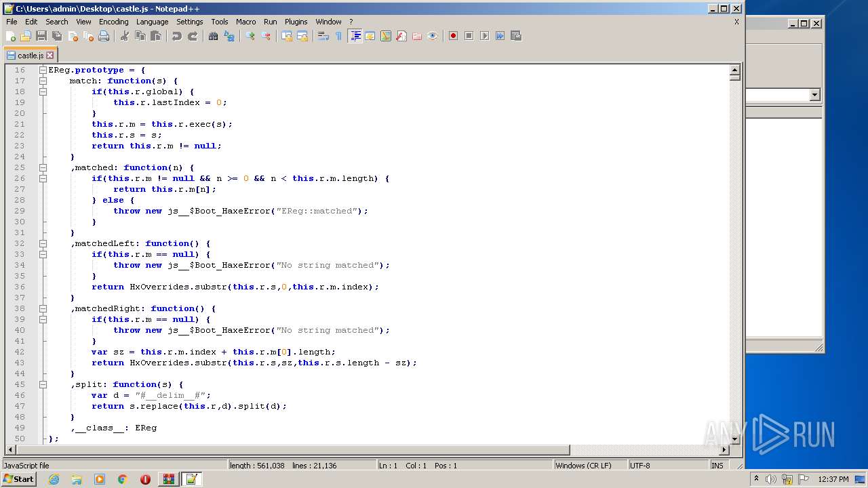Collapse the split function fold on line 45
Viewport: 868px width, 488px height.
(x=43, y=384)
